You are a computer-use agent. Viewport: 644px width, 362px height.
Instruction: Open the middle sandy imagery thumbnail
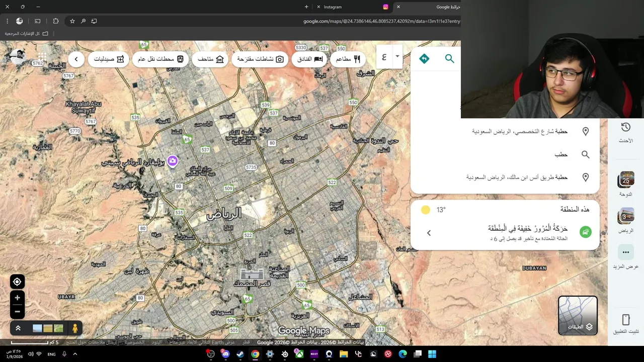pos(48,328)
